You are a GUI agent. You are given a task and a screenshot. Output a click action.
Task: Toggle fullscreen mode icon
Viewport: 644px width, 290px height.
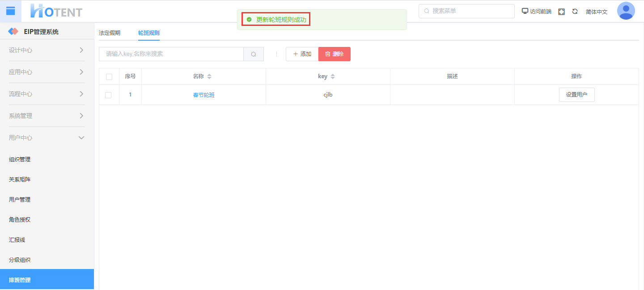pyautogui.click(x=562, y=12)
